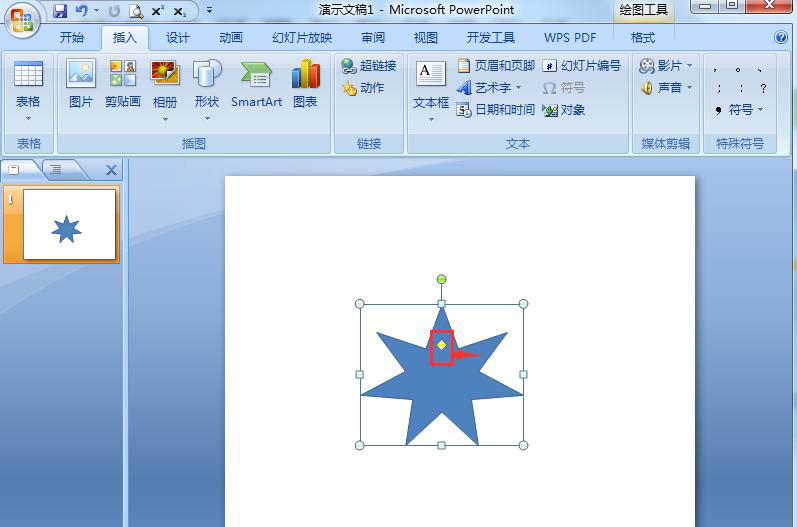The image size is (797, 527).
Task: Open print preview from quick access toolbar
Action: [136, 11]
